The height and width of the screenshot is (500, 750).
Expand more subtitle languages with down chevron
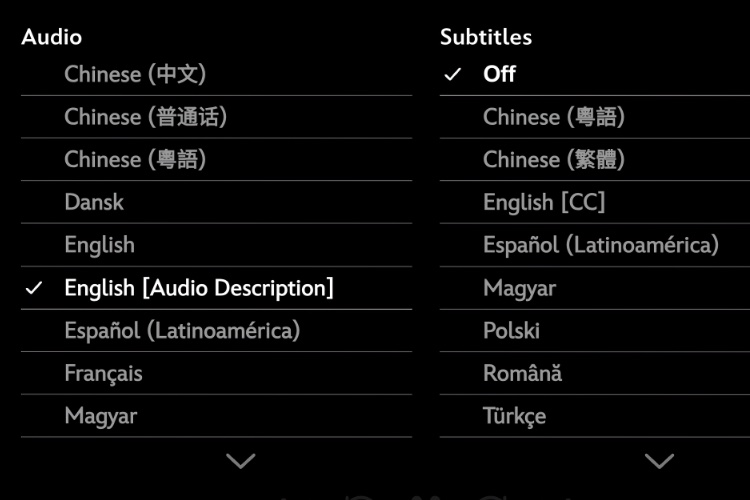click(659, 461)
